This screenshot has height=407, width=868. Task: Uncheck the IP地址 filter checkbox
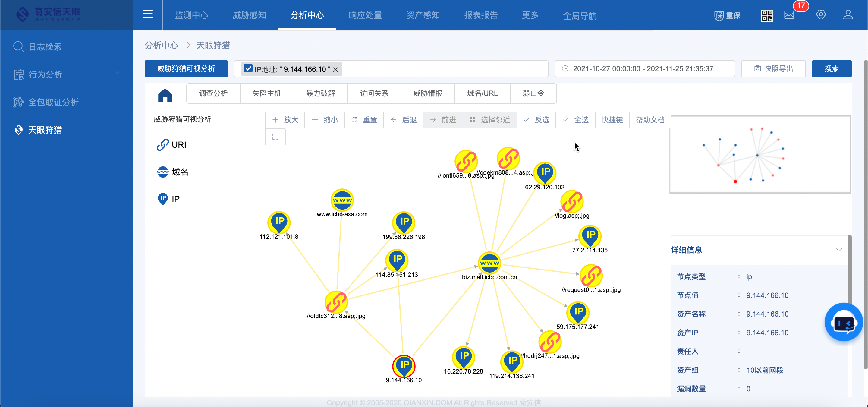point(248,68)
